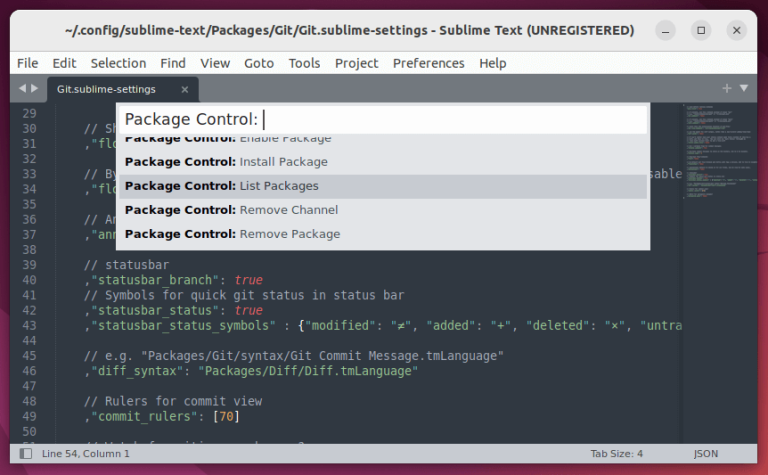Open the Preferences menu

coord(428,63)
